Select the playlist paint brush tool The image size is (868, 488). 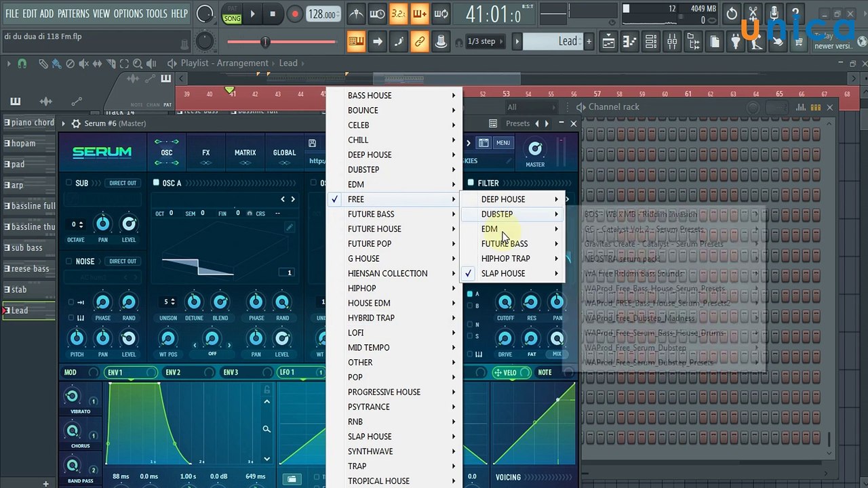coord(57,64)
